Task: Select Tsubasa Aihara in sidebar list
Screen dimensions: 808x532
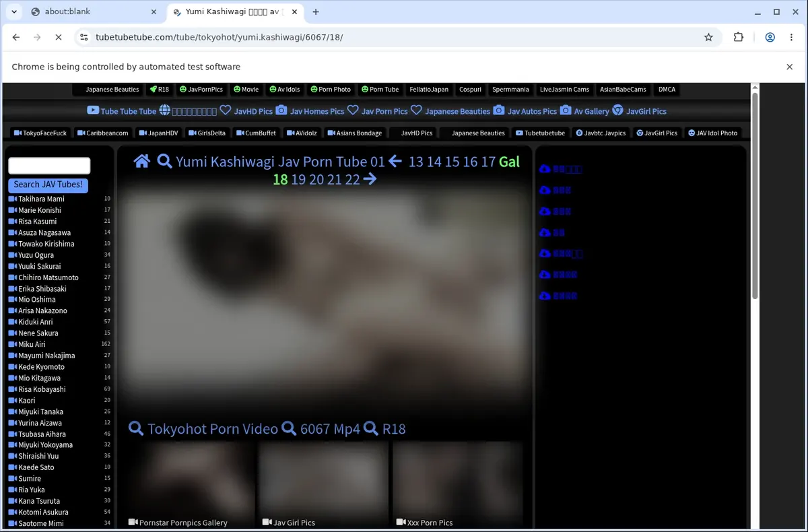Action: point(42,434)
